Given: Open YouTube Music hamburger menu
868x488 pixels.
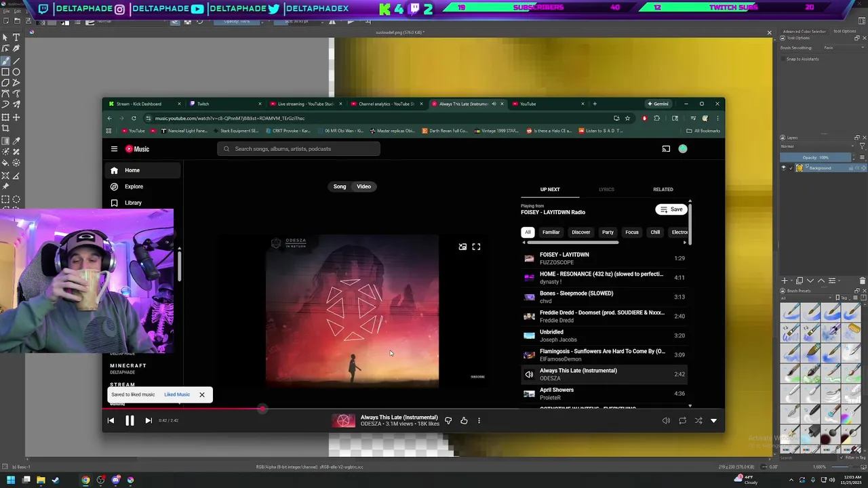Looking at the screenshot, I should coord(114,149).
